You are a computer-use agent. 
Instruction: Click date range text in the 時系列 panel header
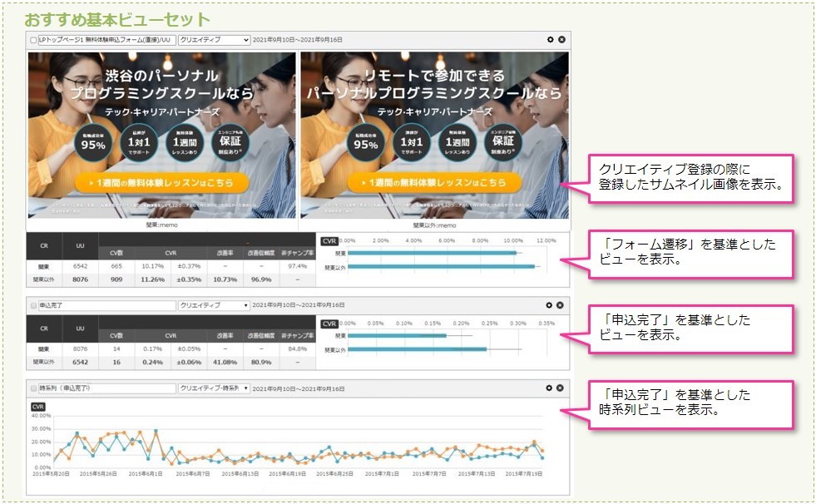(x=298, y=388)
